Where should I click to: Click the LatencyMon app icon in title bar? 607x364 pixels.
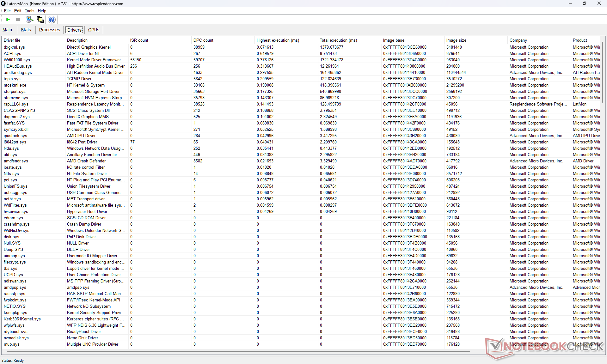(x=3, y=3)
